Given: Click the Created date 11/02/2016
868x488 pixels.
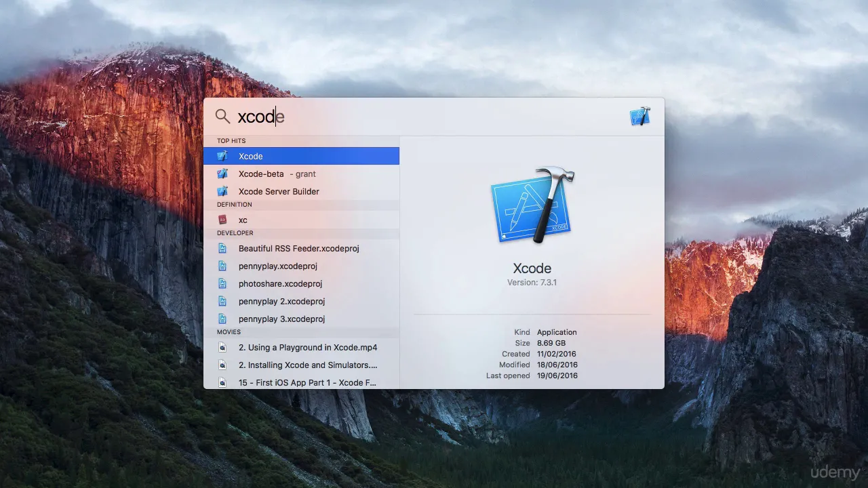Looking at the screenshot, I should 557,354.
